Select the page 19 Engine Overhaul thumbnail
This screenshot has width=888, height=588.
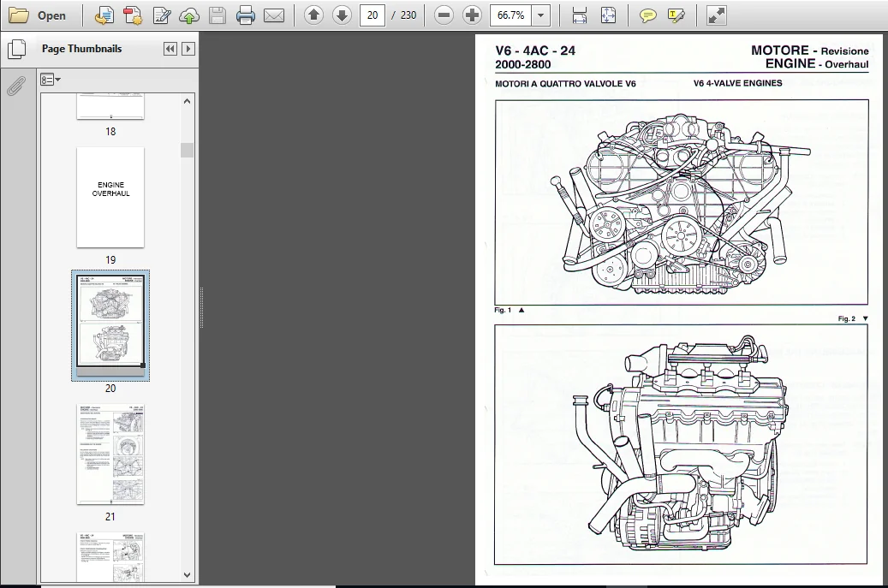click(x=110, y=198)
